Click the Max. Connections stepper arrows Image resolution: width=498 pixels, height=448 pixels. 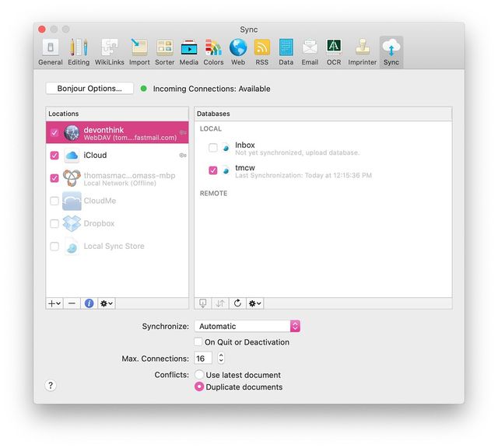pos(221,358)
